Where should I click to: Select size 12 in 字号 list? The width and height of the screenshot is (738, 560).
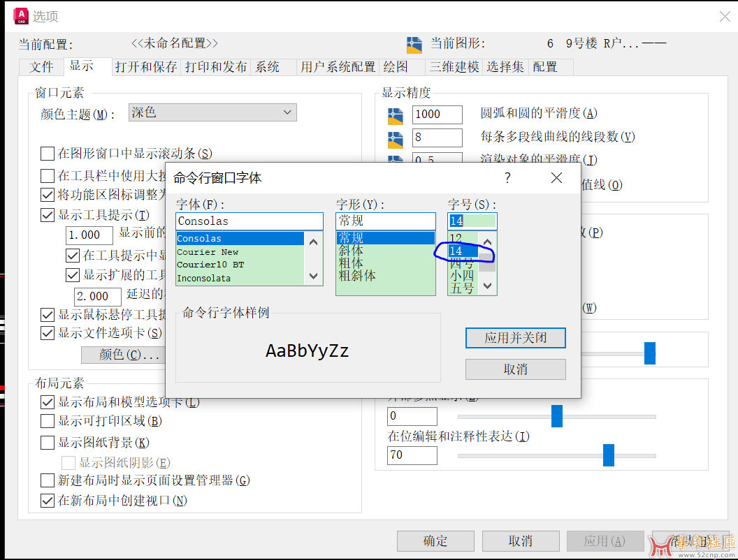pos(463,237)
